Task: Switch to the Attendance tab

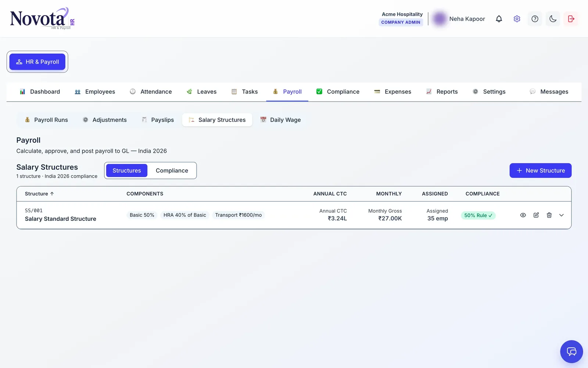Action: click(x=151, y=92)
